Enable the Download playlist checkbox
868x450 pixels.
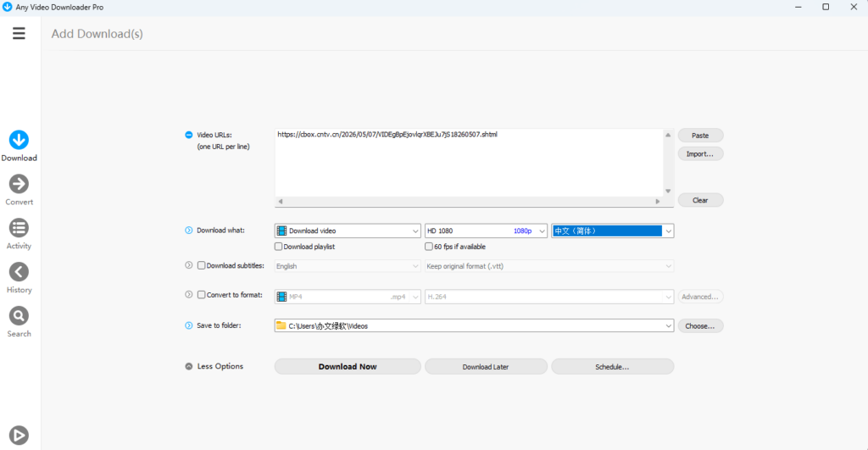click(278, 247)
